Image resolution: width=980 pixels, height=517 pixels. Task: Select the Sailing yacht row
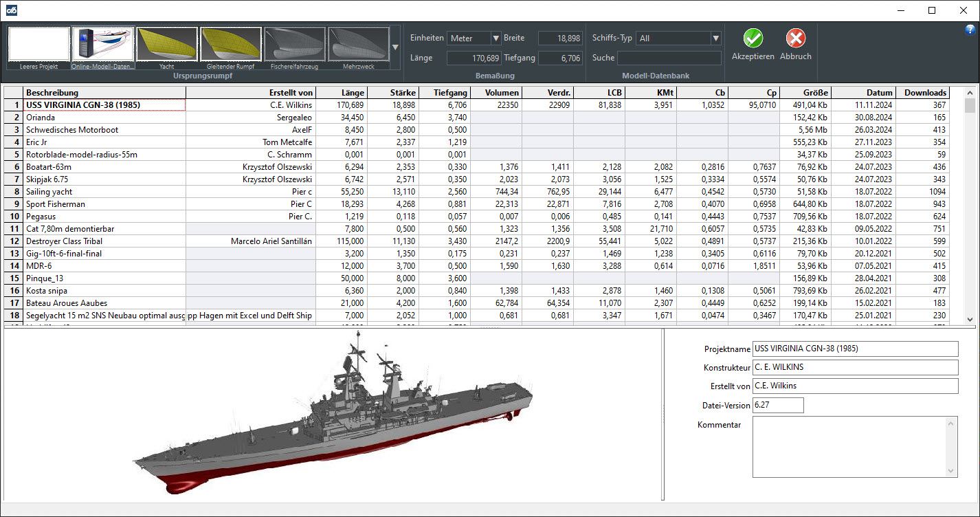[476, 192]
